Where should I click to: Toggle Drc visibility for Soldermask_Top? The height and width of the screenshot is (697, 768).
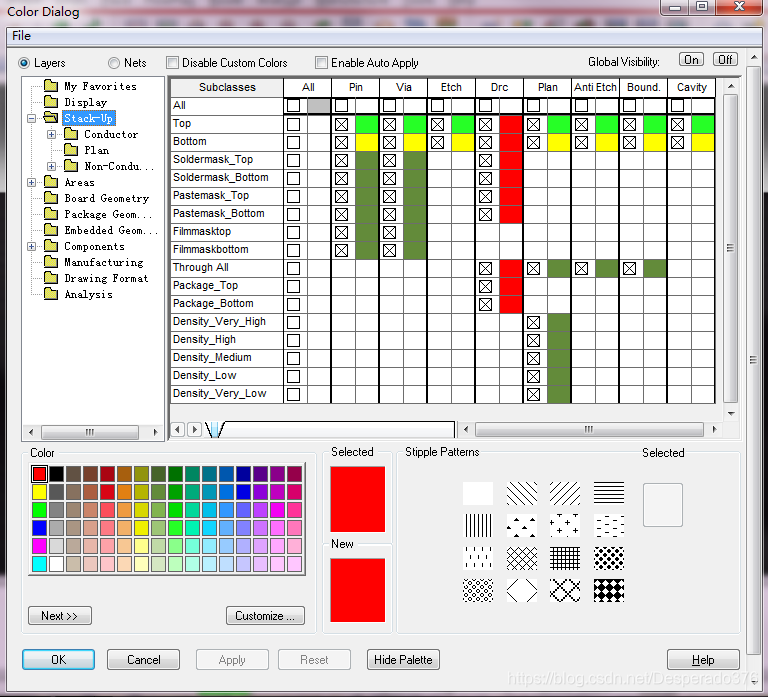click(485, 160)
